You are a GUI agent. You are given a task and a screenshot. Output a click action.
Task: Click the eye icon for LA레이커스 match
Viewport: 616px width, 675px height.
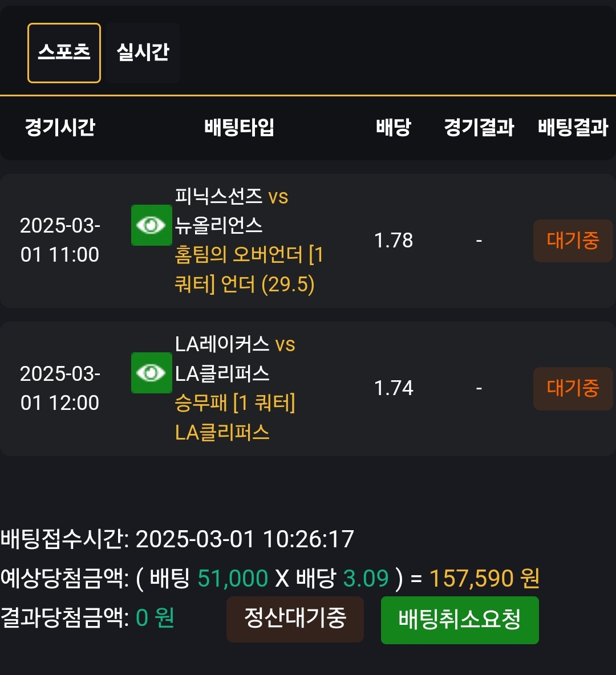click(151, 373)
